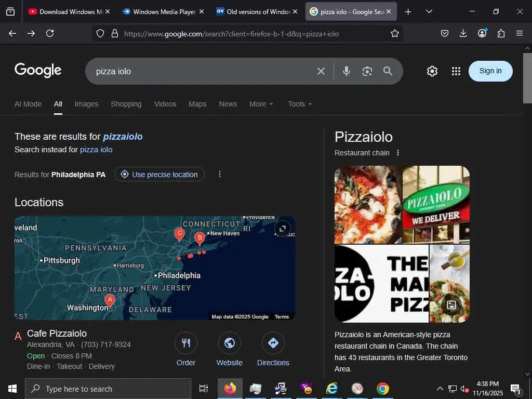Sign in to Google account
This screenshot has height=399, width=532.
click(x=490, y=71)
